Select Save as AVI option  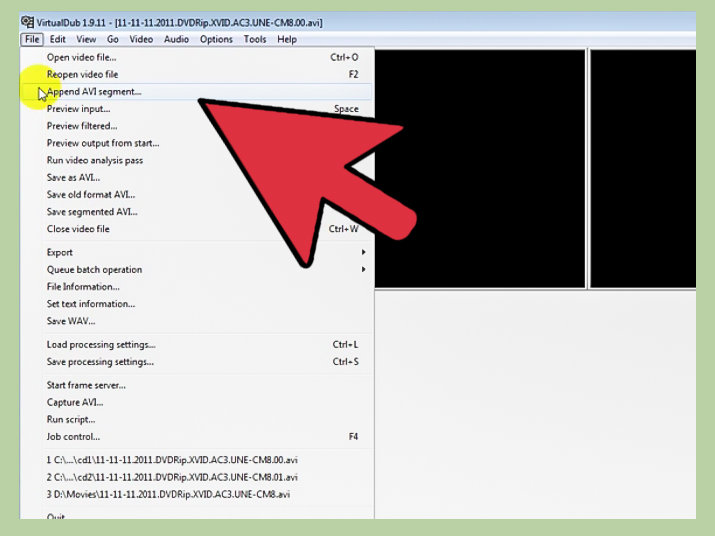coord(74,178)
